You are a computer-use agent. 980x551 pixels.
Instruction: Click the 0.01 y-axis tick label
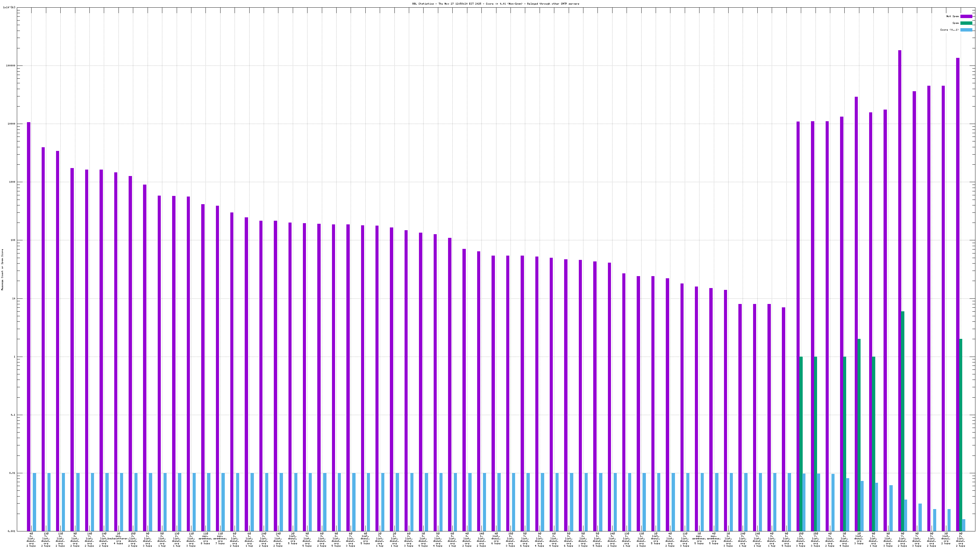[12, 474]
